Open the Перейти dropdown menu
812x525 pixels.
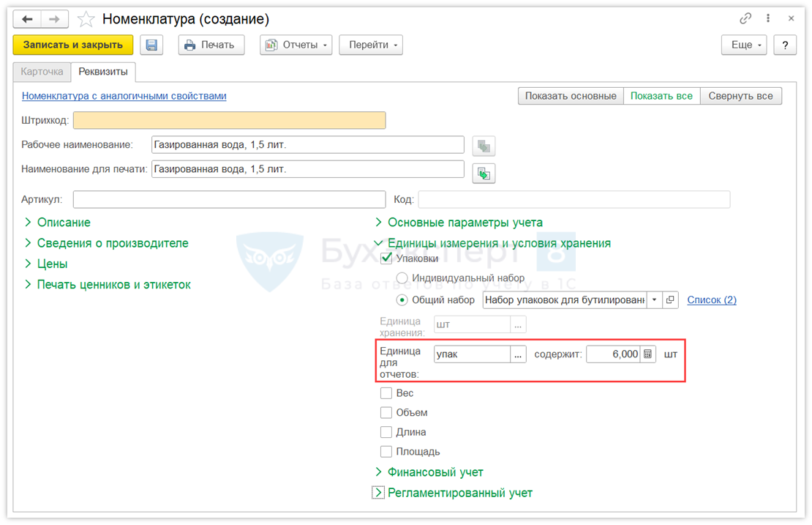point(371,45)
